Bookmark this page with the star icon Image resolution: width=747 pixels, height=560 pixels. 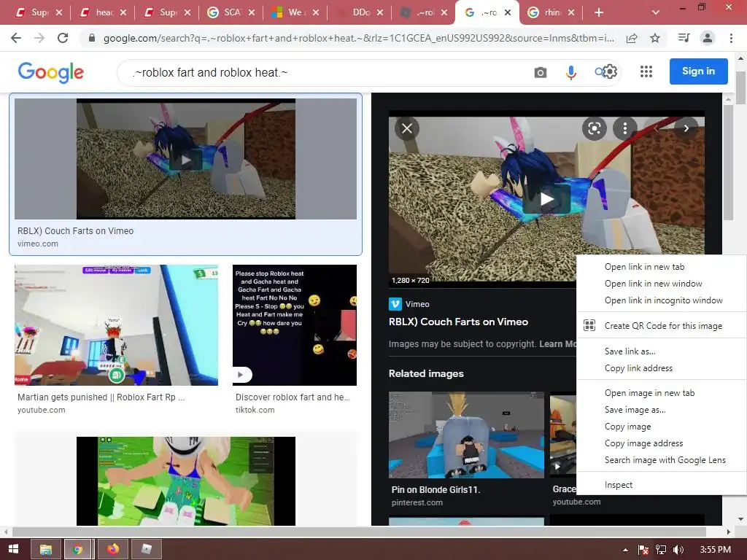click(x=655, y=38)
